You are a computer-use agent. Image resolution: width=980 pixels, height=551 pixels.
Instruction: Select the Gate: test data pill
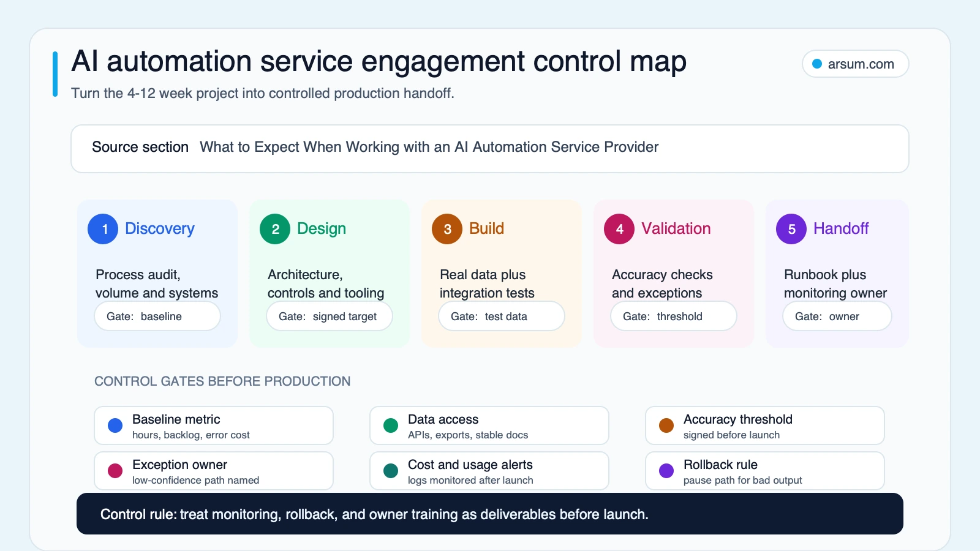(502, 317)
